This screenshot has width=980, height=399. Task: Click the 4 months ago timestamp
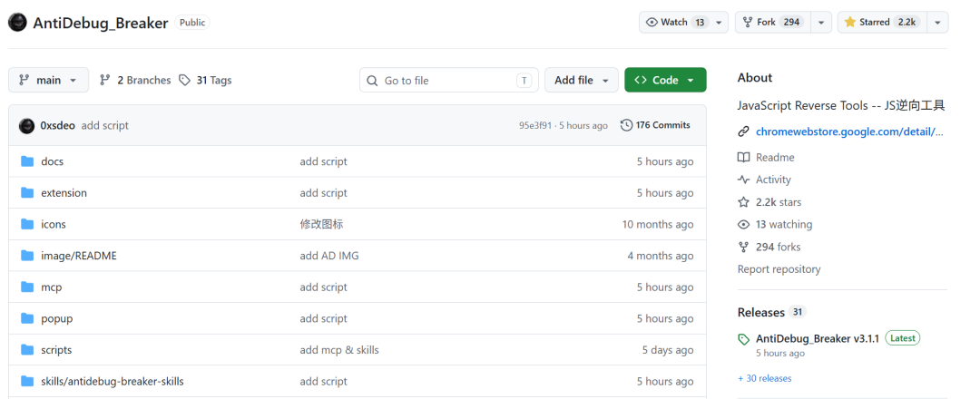click(x=661, y=256)
